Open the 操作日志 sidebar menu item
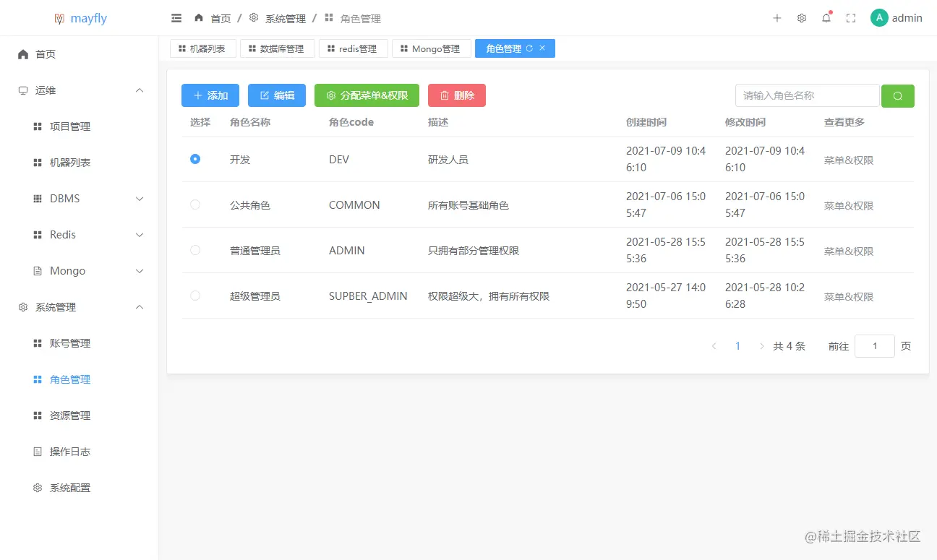This screenshot has width=937, height=560. (70, 451)
